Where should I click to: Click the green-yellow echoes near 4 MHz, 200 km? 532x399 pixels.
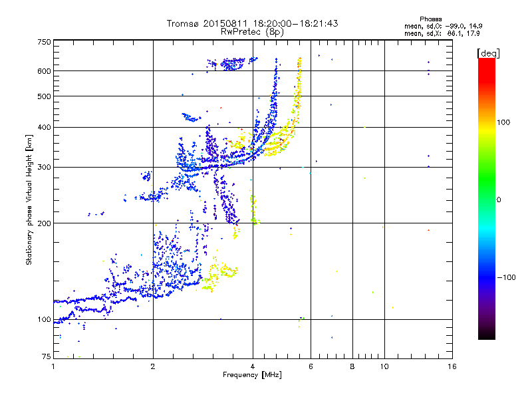pos(255,210)
